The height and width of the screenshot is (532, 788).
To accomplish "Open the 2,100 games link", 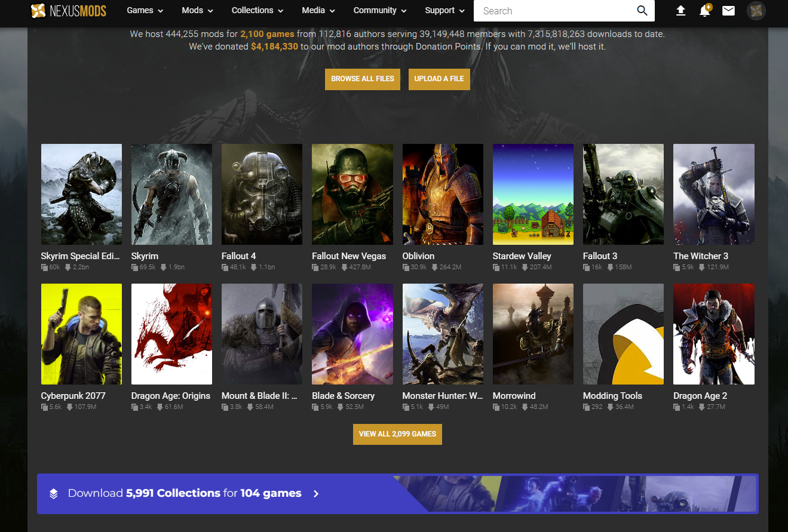I will coord(267,34).
